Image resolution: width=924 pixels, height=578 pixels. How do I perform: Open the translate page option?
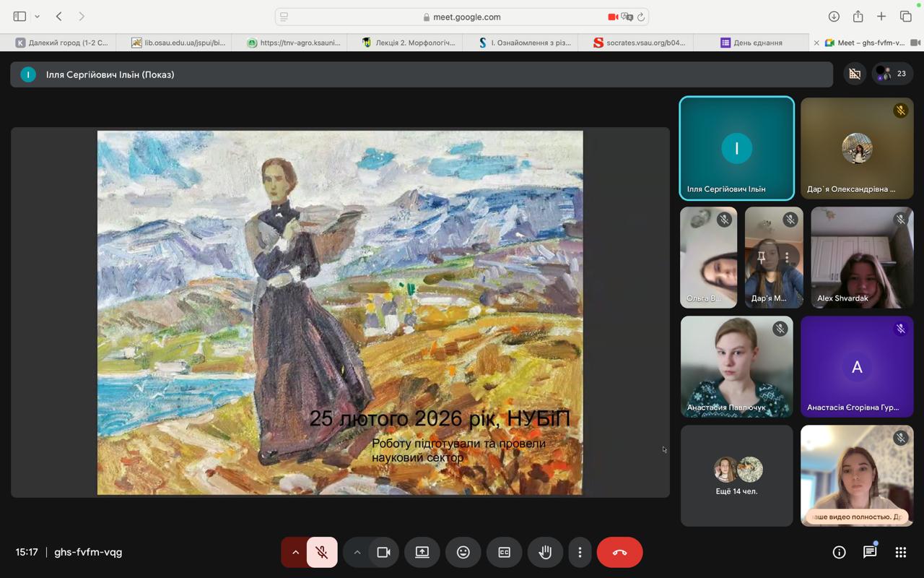627,17
